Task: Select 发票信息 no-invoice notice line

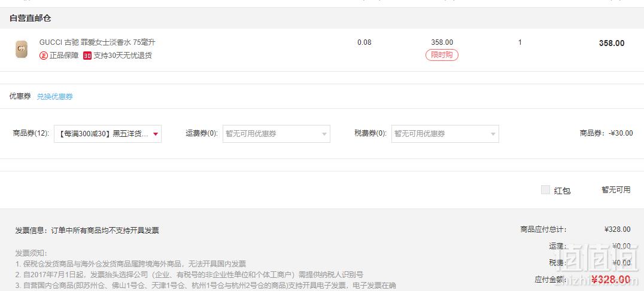Action: pos(87,230)
